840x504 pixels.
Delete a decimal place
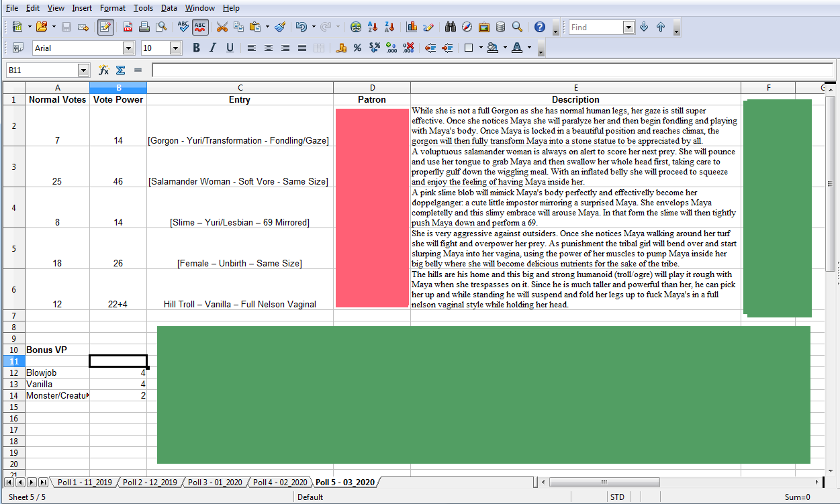tap(408, 48)
